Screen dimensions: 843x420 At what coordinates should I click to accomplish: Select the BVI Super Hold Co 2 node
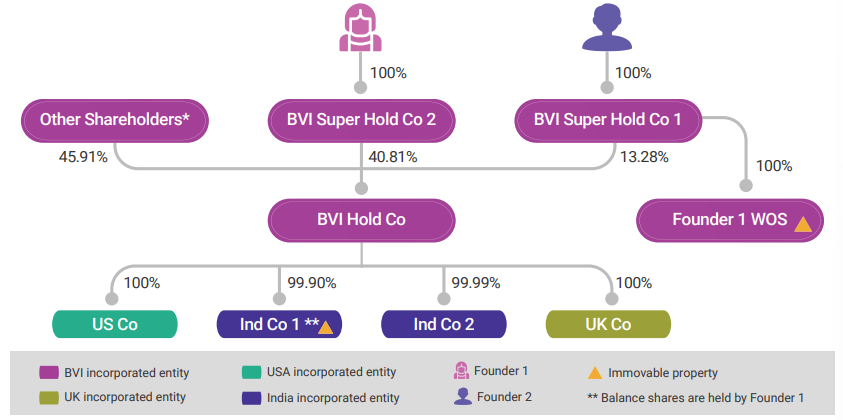[x=361, y=120]
